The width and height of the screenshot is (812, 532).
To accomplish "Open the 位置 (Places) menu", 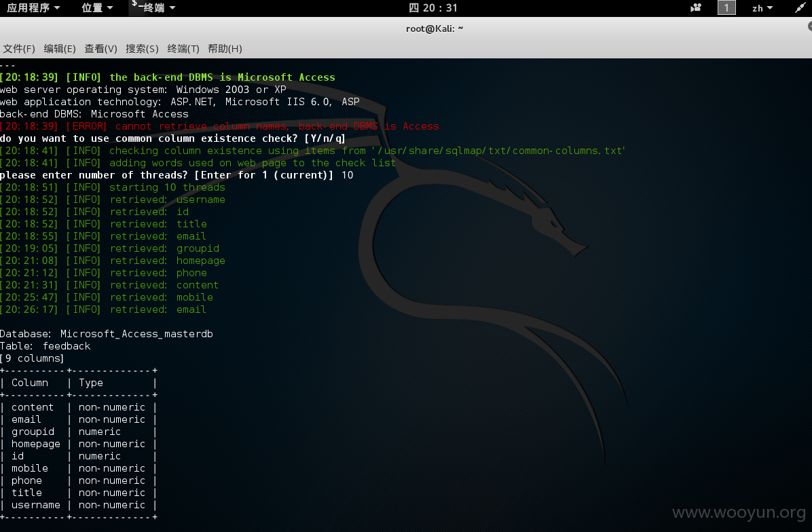I will (x=97, y=7).
